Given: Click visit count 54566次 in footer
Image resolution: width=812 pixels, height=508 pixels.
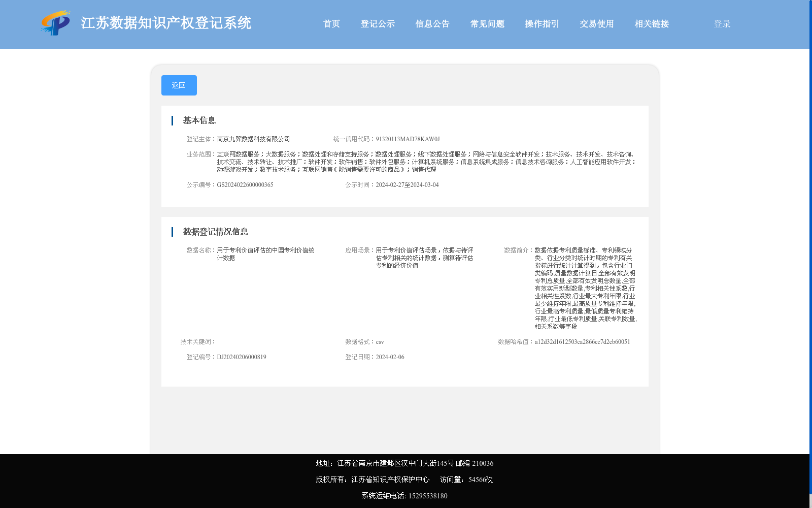Looking at the screenshot, I should point(480,480).
